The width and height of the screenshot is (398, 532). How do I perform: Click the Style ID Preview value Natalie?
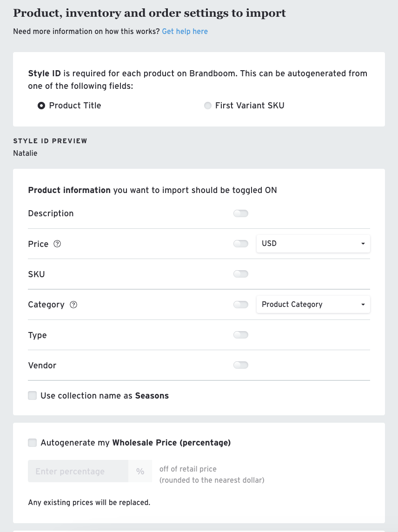[x=25, y=153]
